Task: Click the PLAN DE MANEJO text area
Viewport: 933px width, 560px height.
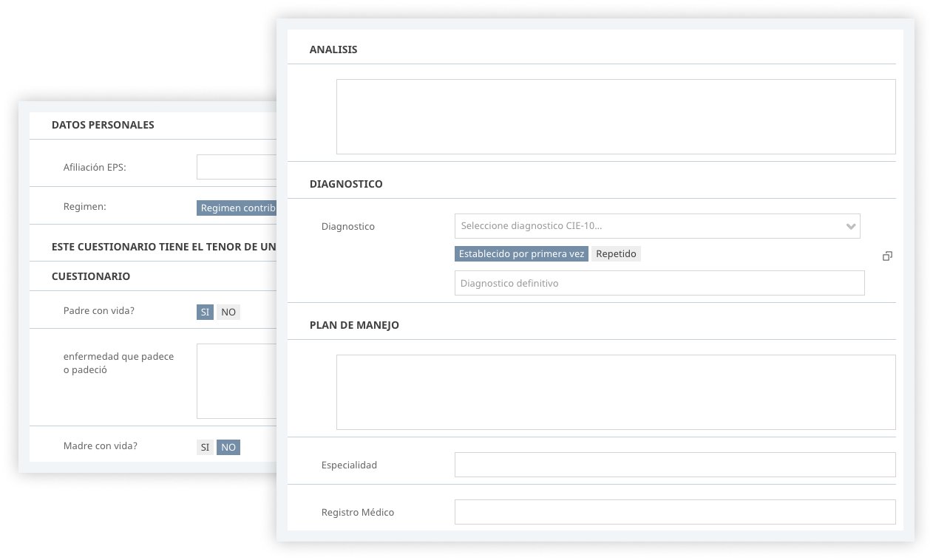Action: click(x=616, y=392)
